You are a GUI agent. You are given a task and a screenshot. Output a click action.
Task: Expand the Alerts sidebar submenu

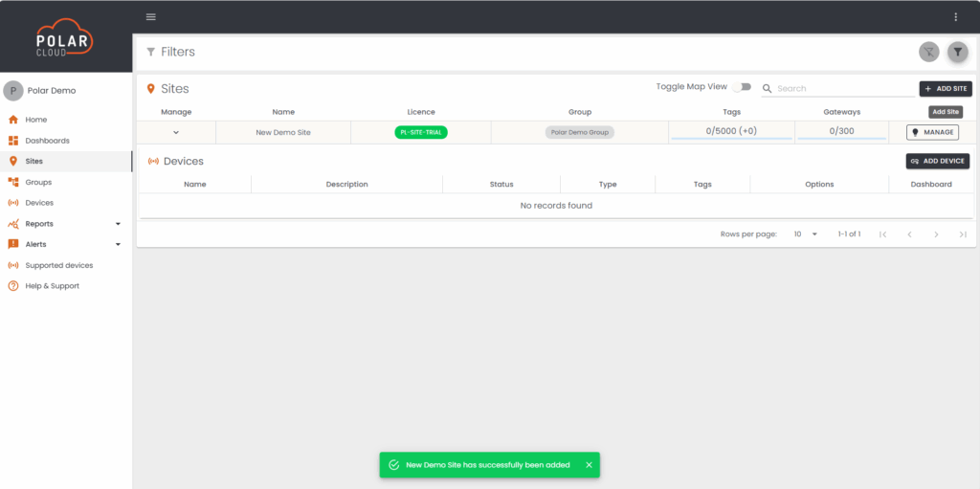[x=118, y=245]
